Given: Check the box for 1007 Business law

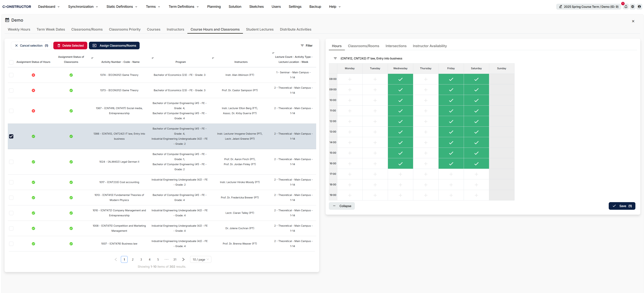Looking at the screenshot, I should click(x=11, y=244).
